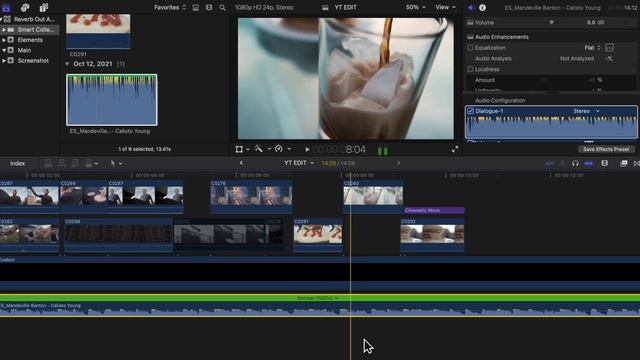Open the Flat equalization preset popup

tap(592, 48)
